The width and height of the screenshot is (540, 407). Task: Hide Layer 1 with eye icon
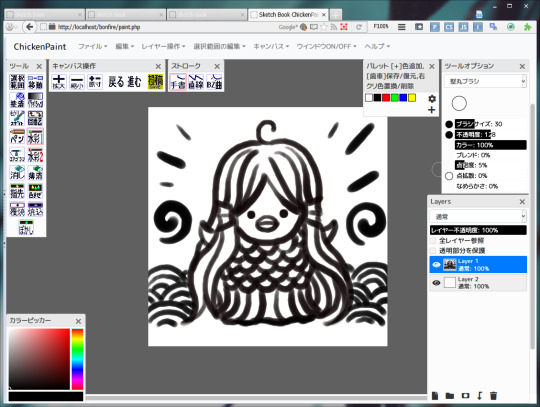pyautogui.click(x=436, y=264)
